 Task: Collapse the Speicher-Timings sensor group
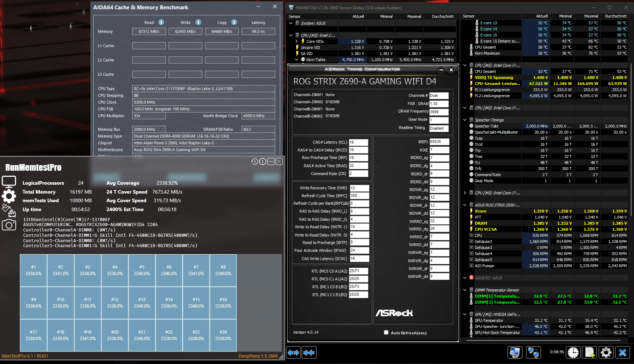click(465, 120)
